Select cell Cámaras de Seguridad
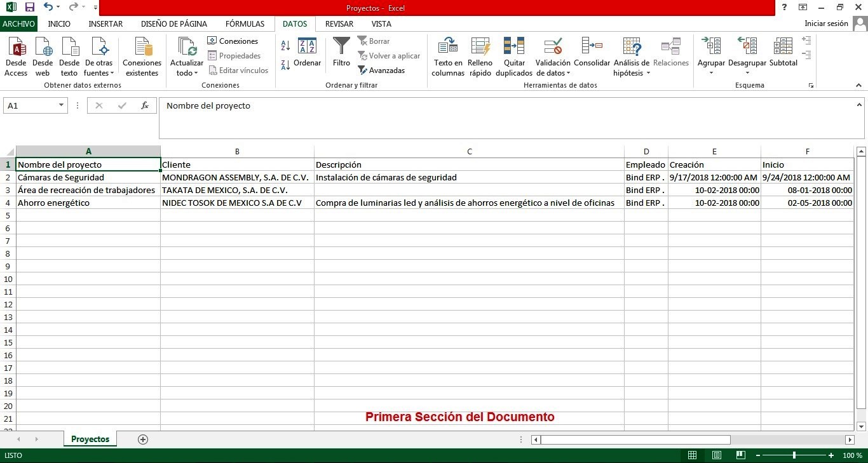 pyautogui.click(x=88, y=177)
